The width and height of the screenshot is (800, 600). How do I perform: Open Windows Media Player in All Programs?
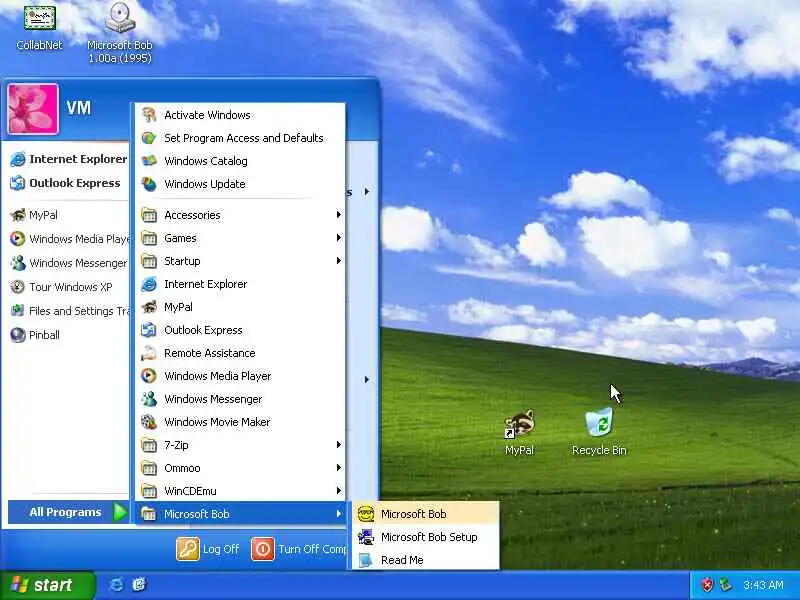(240, 376)
